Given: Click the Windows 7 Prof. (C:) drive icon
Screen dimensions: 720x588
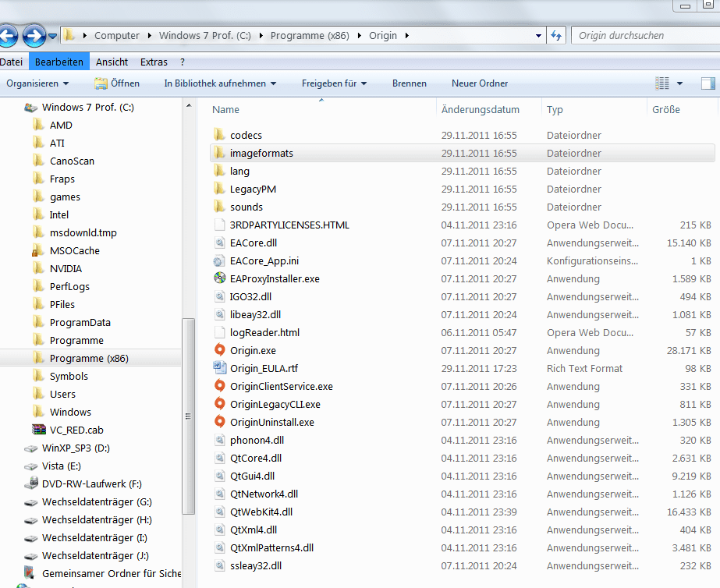Looking at the screenshot, I should click(31, 108).
